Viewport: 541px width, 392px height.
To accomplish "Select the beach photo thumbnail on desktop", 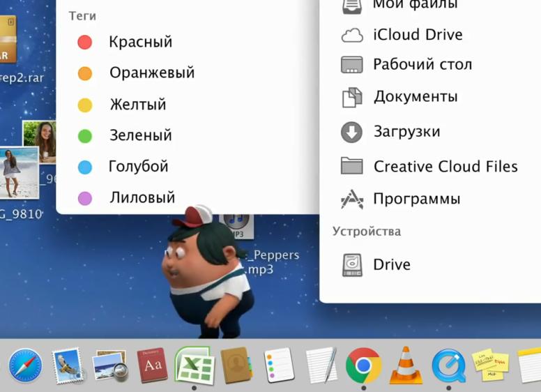I will pos(19,173).
